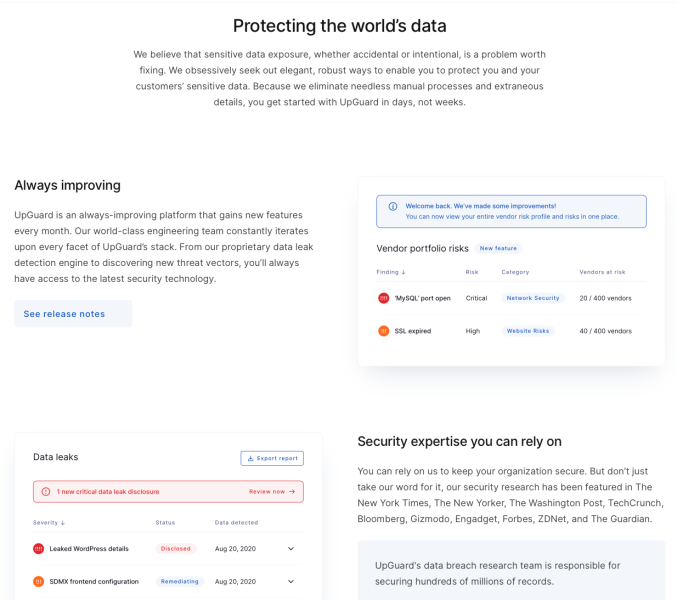
Task: Select the Website Risks category tag
Action: pyautogui.click(x=528, y=331)
